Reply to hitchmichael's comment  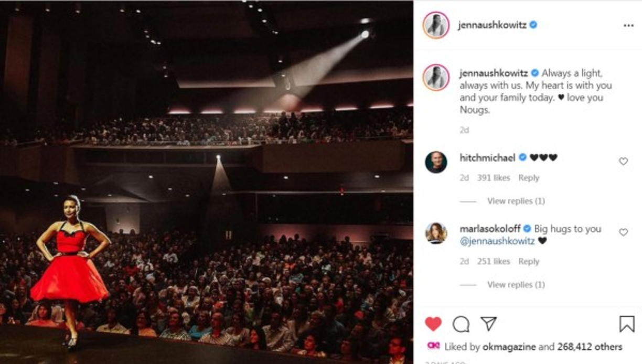pyautogui.click(x=529, y=178)
